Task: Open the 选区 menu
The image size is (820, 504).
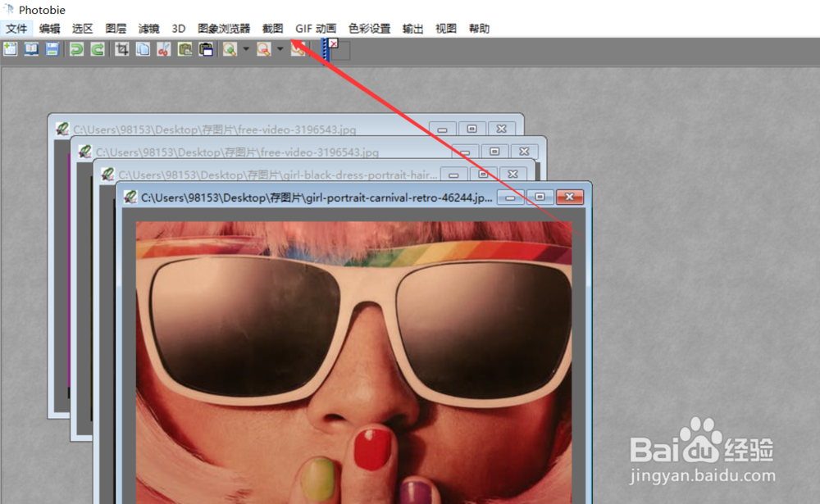Action: click(82, 28)
